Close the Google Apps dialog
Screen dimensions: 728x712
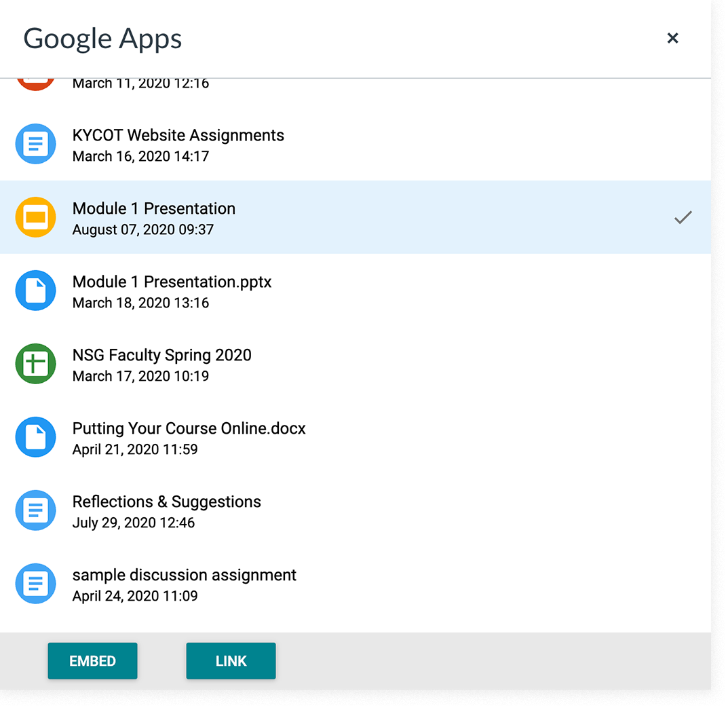[x=672, y=38]
